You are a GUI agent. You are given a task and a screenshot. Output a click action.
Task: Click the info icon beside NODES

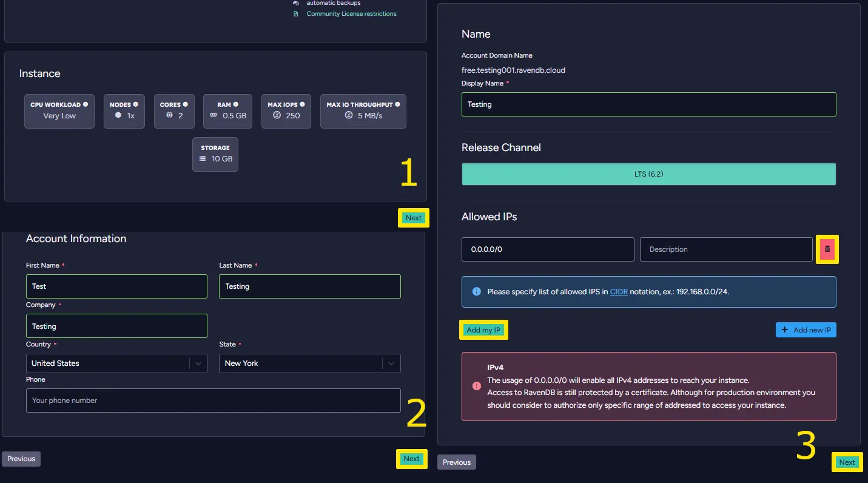(135, 104)
